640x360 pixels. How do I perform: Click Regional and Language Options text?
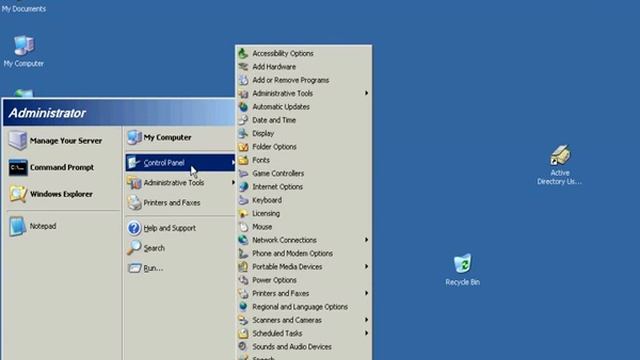[300, 307]
